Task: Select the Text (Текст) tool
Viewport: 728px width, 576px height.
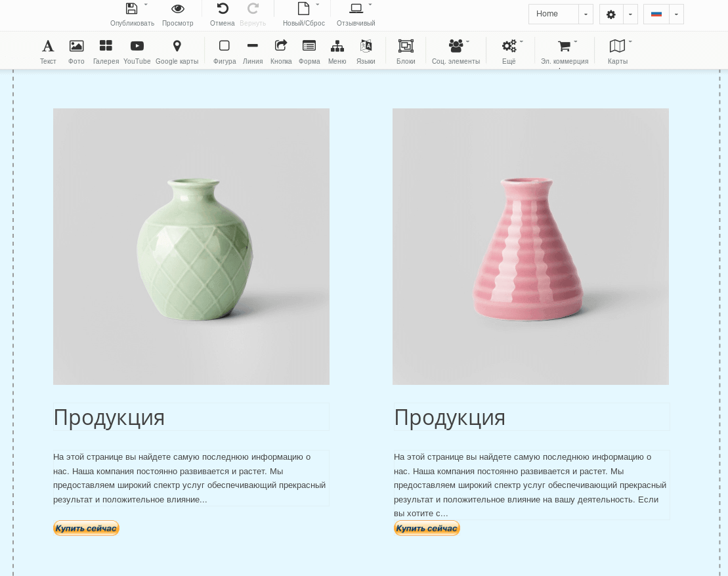Action: (x=48, y=52)
